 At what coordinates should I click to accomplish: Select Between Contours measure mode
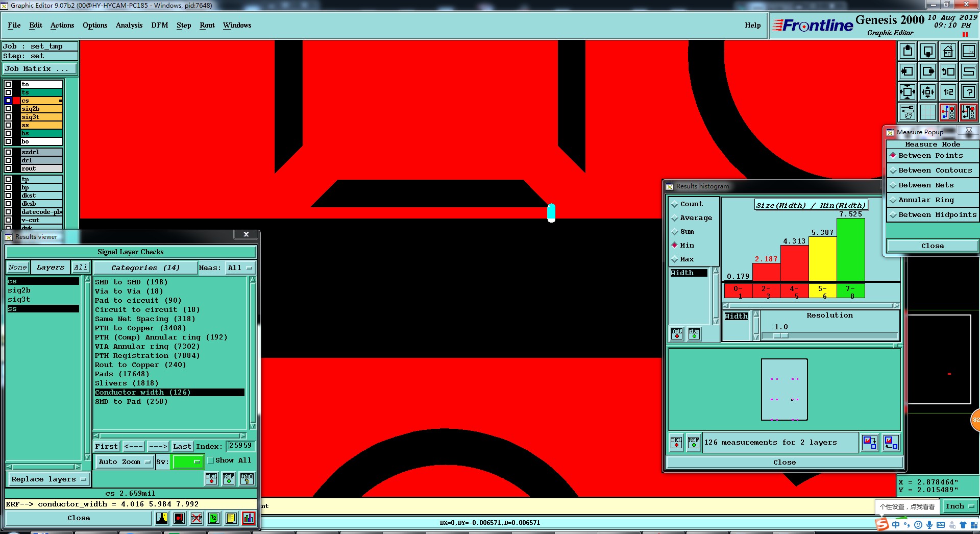tap(933, 170)
